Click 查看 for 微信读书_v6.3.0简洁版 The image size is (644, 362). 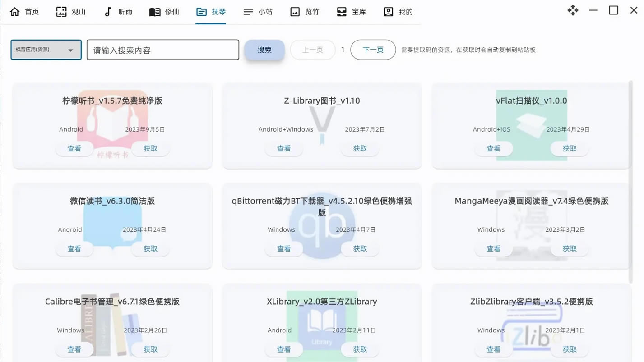coord(74,248)
